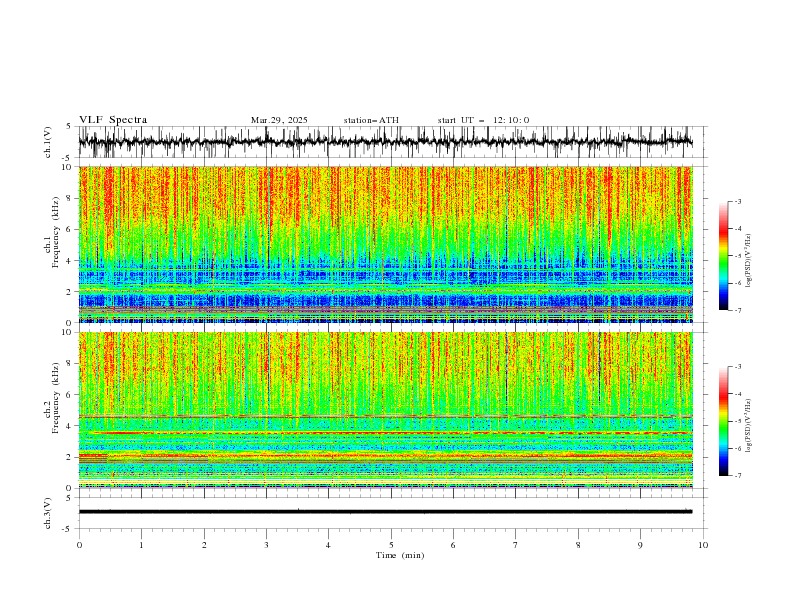The image size is (792, 612).
Task: Click the "-3" tick on ch.2 colorbar
Action: pos(738,367)
